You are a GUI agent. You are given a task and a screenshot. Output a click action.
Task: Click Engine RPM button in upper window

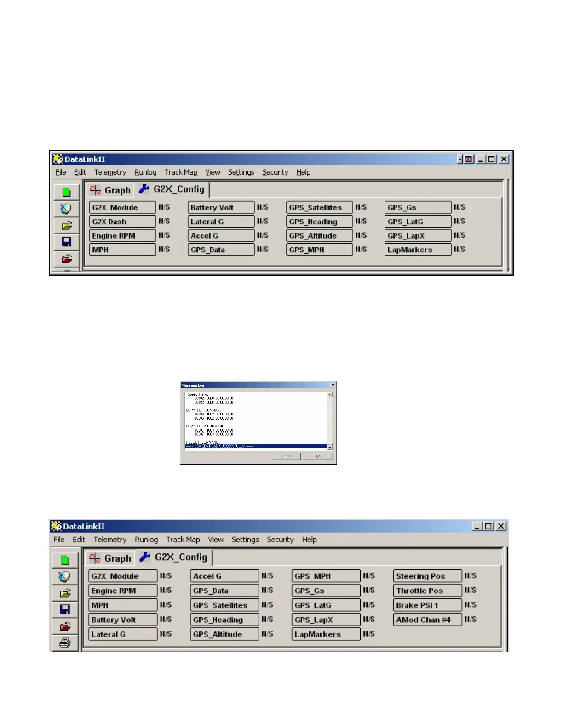122,236
